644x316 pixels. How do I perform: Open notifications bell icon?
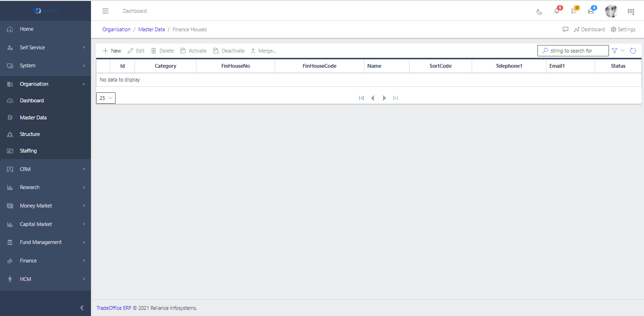pyautogui.click(x=557, y=11)
